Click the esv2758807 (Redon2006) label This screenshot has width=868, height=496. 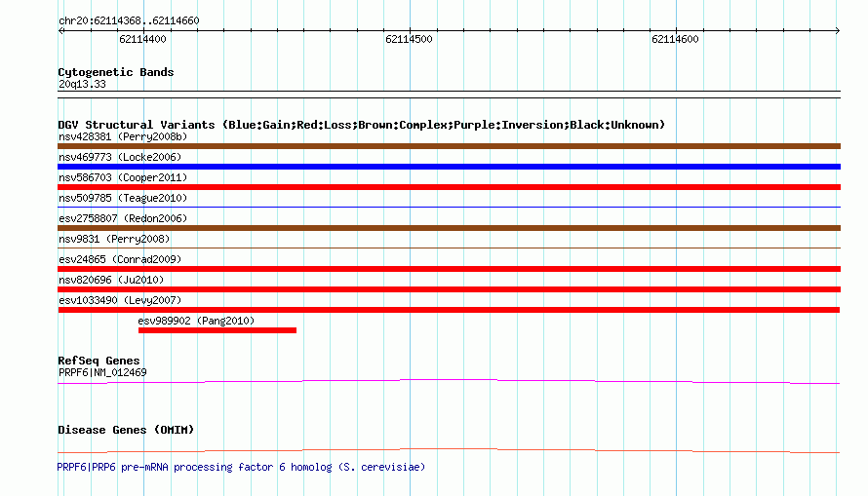(123, 218)
